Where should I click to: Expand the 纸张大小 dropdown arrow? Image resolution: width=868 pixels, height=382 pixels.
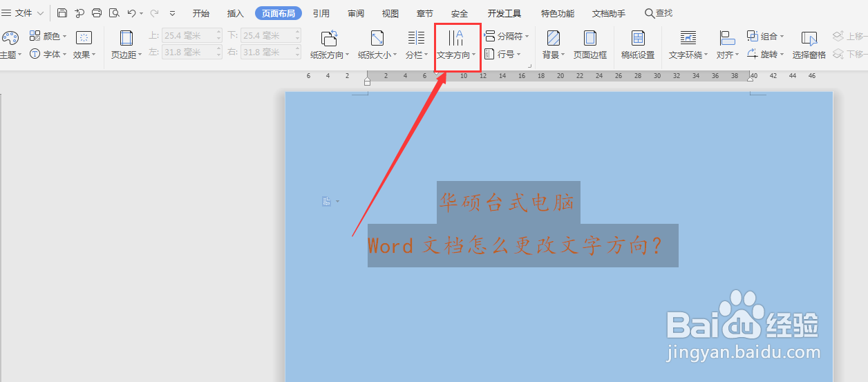[x=395, y=55]
